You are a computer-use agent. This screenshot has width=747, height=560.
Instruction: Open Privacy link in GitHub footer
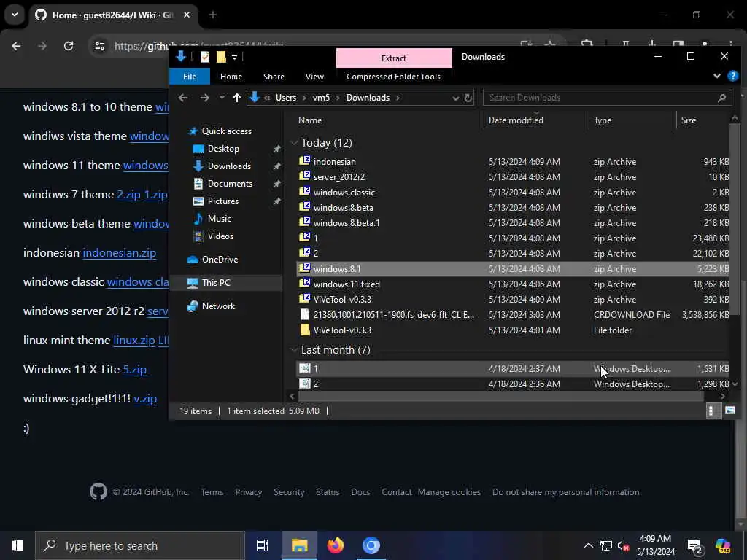coord(248,492)
